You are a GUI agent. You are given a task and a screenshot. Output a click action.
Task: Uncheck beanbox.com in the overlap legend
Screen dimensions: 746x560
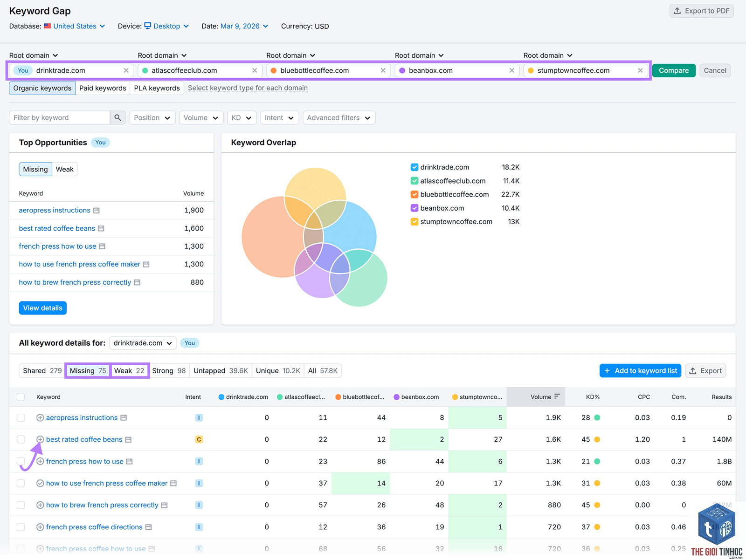click(x=414, y=208)
